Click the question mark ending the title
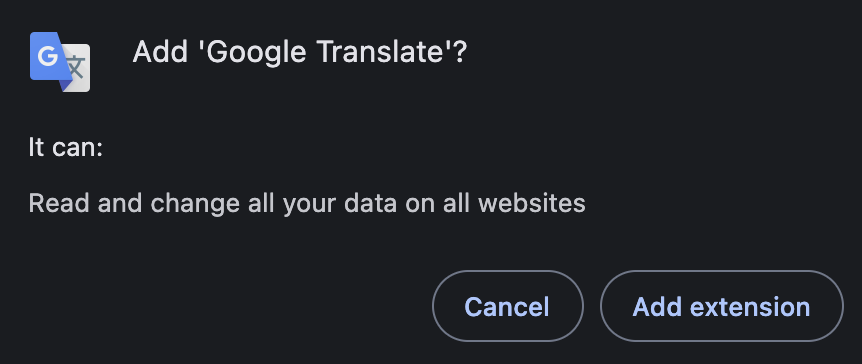Image resolution: width=862 pixels, height=364 pixels. point(460,52)
